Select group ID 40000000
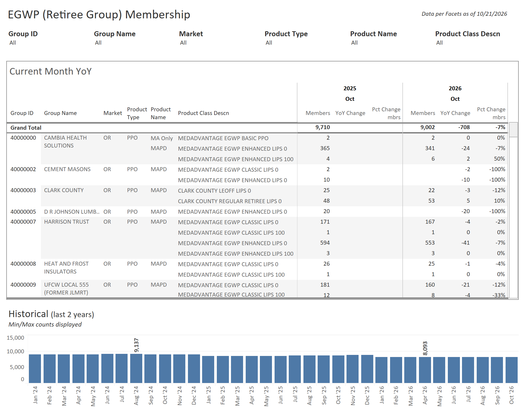 (x=23, y=138)
